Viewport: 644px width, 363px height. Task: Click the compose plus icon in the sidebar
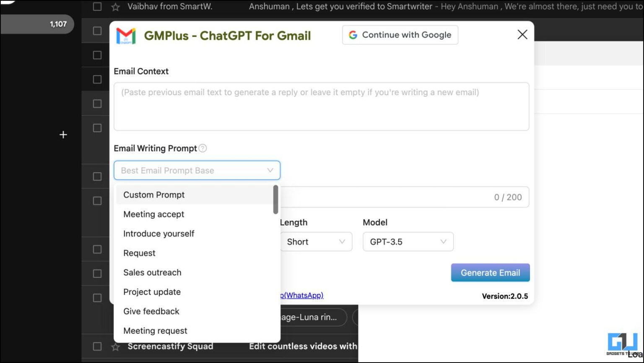point(63,135)
